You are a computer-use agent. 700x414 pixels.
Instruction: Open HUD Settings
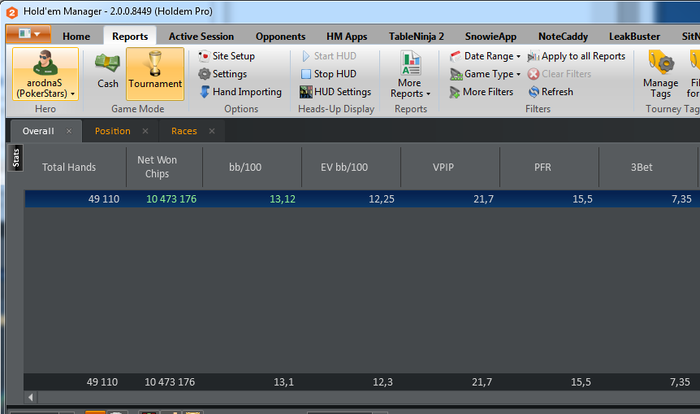pos(336,92)
